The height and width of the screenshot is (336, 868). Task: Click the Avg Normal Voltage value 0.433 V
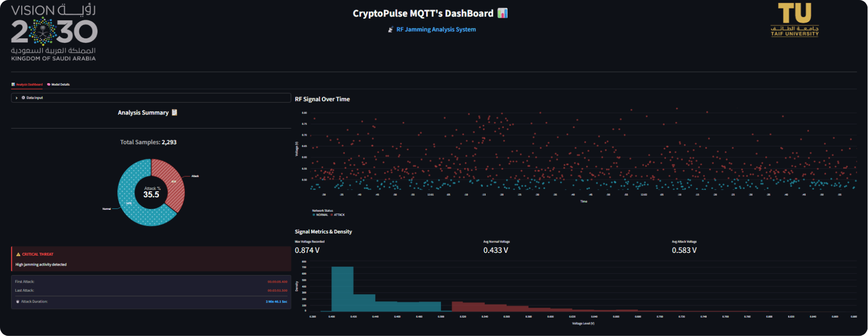(496, 250)
